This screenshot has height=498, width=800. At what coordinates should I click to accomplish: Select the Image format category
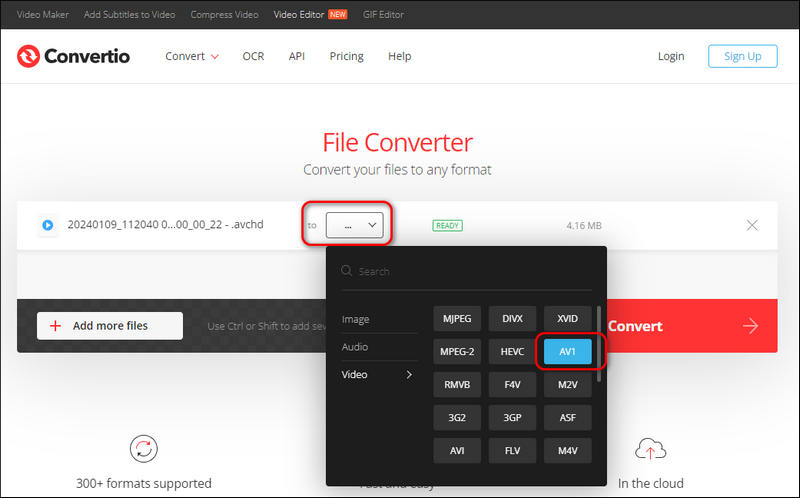[356, 319]
